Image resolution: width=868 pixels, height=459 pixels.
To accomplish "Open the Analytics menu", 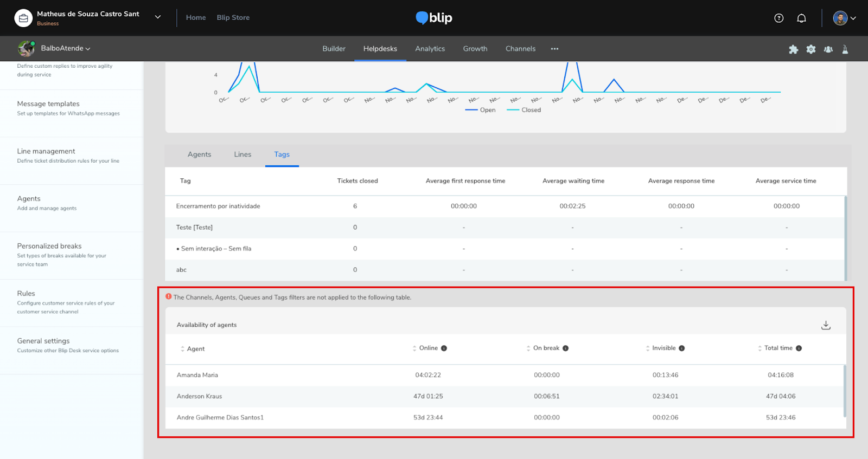I will tap(430, 49).
